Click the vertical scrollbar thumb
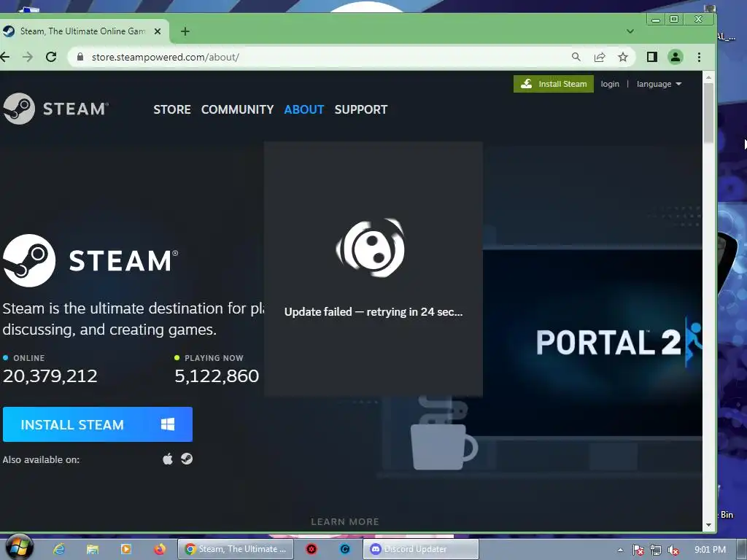 (708, 113)
